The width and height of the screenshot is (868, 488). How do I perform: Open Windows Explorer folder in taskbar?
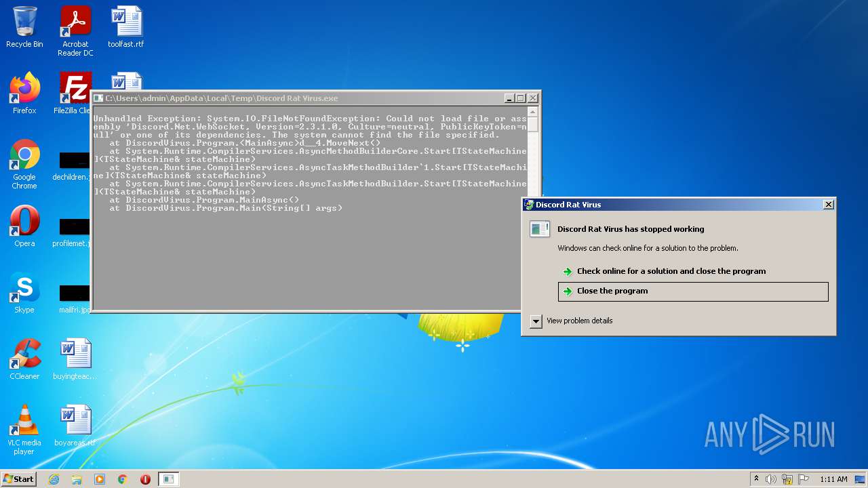[x=77, y=479]
